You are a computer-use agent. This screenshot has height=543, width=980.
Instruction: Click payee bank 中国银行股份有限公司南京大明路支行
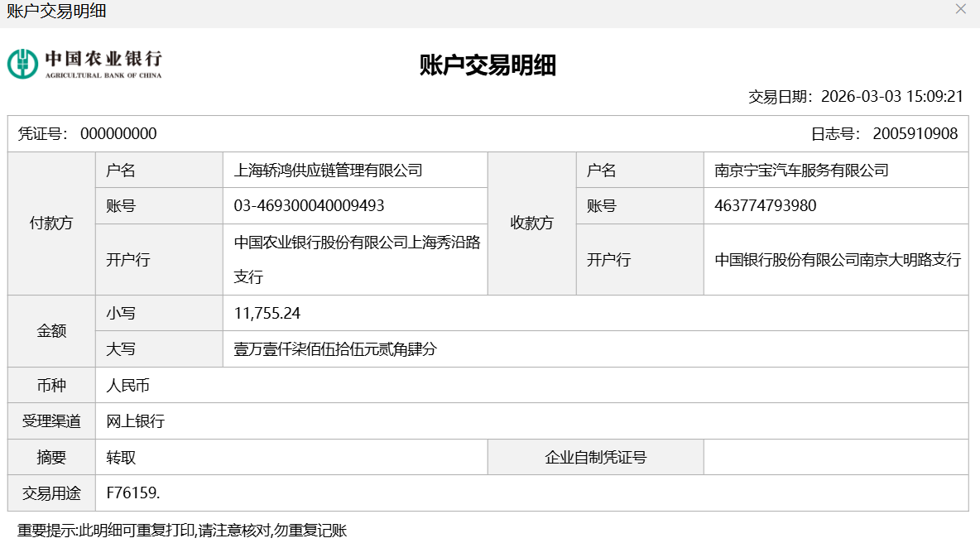837,260
